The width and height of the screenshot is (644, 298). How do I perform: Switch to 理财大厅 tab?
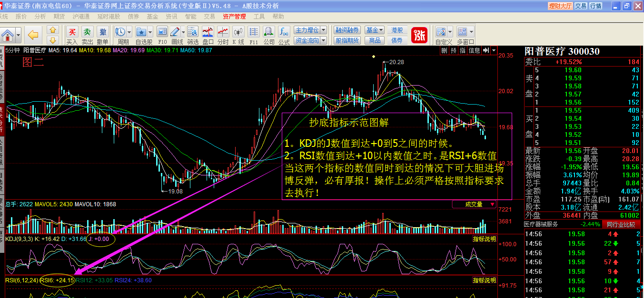[560, 6]
